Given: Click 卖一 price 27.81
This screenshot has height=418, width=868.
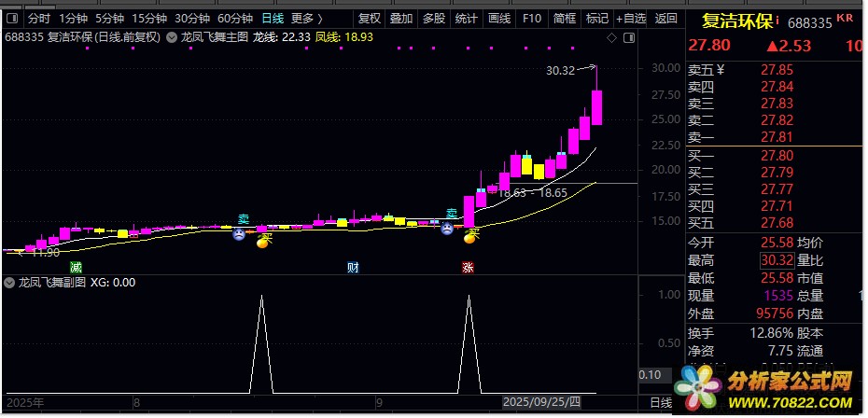Looking at the screenshot, I should point(777,137).
